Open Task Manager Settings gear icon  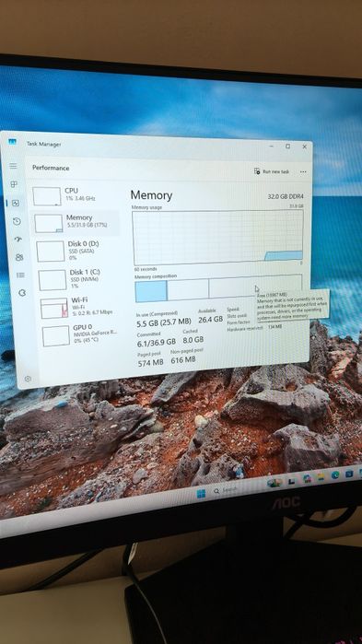[x=28, y=379]
